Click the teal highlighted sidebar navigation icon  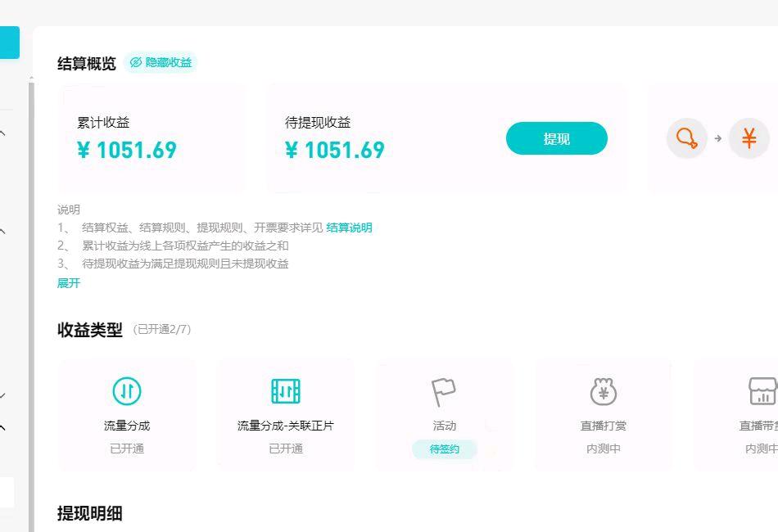(x=9, y=41)
